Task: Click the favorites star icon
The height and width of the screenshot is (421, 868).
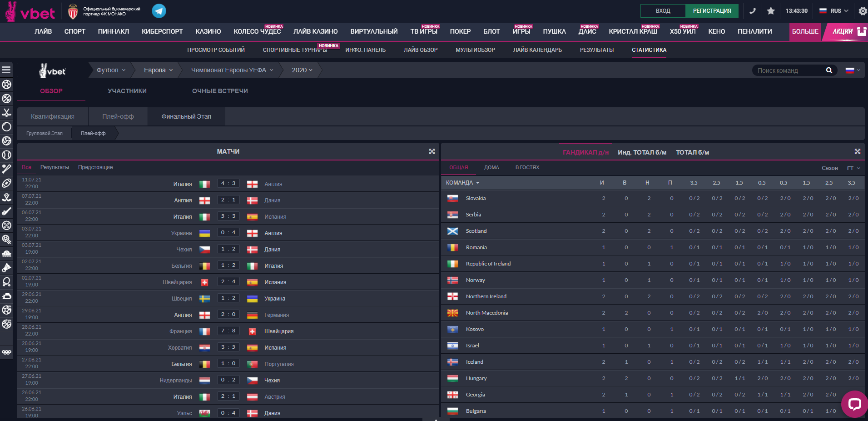Action: [771, 11]
